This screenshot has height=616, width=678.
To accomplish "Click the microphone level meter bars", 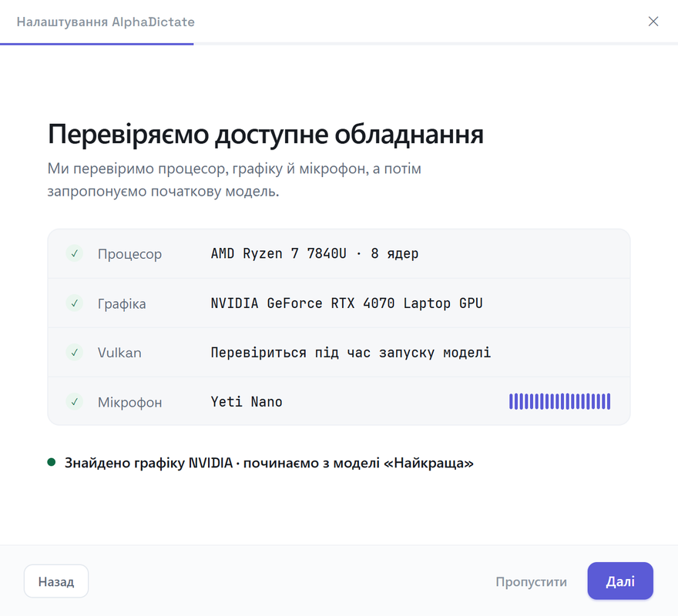I will [559, 402].
